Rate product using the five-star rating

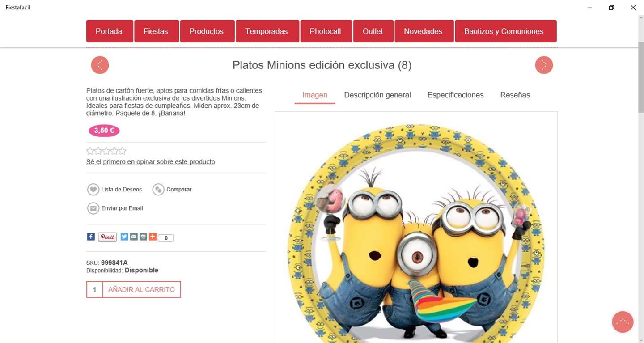tap(106, 151)
